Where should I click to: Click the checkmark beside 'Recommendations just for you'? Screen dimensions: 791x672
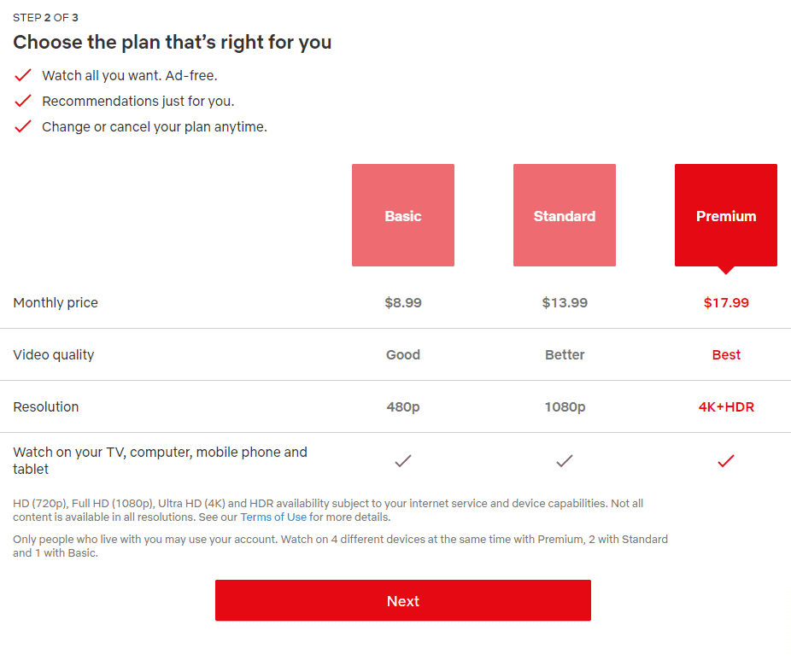23,101
